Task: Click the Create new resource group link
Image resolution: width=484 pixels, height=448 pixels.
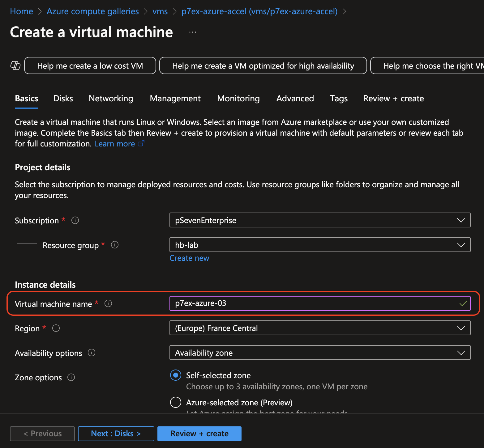Action: [189, 258]
